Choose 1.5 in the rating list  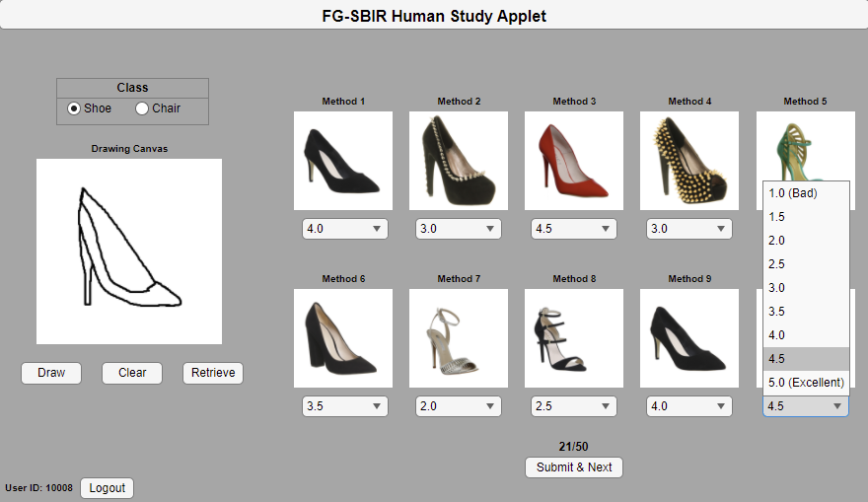tap(806, 217)
